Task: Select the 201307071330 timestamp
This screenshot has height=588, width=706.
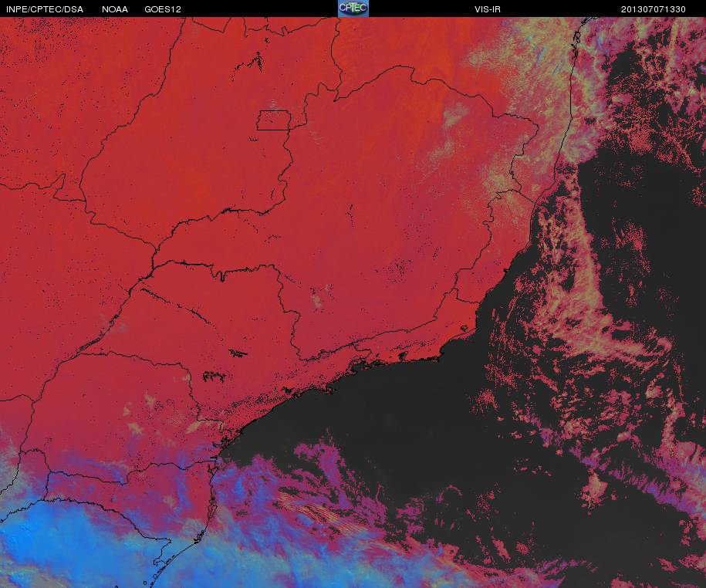Action: tap(654, 9)
